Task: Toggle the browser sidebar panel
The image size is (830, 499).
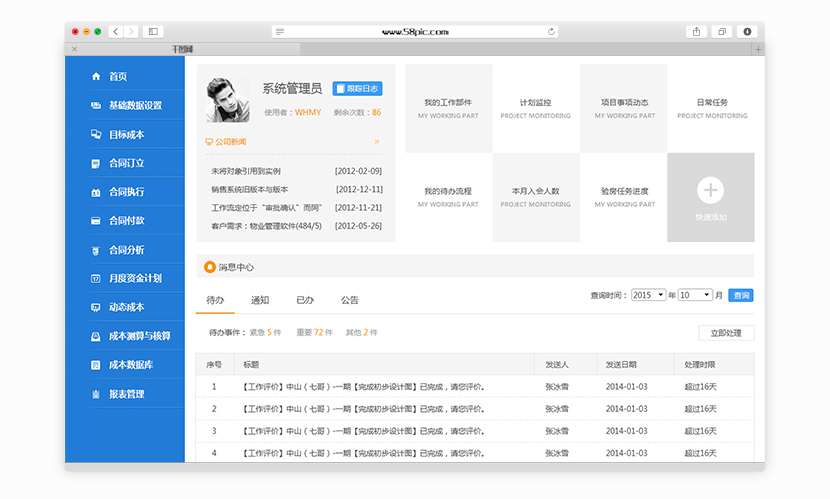Action: (x=153, y=32)
